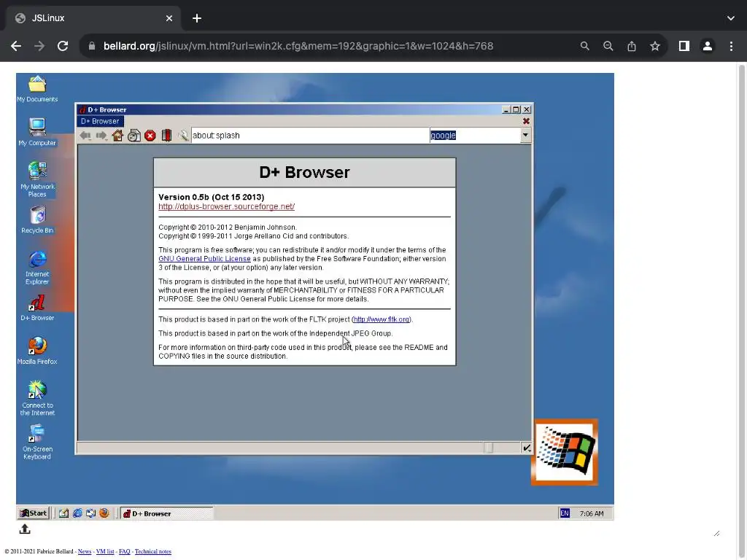Toggle Chrome side panel icon

[684, 46]
